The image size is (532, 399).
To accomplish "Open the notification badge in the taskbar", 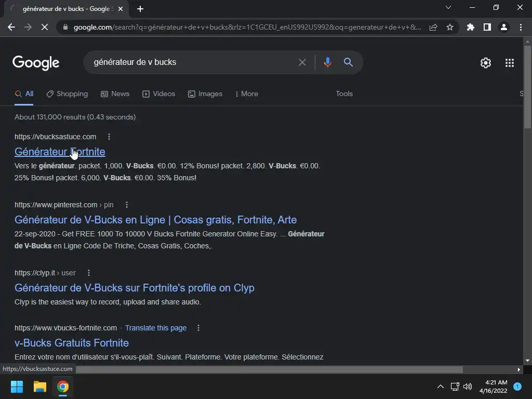I will [x=517, y=387].
